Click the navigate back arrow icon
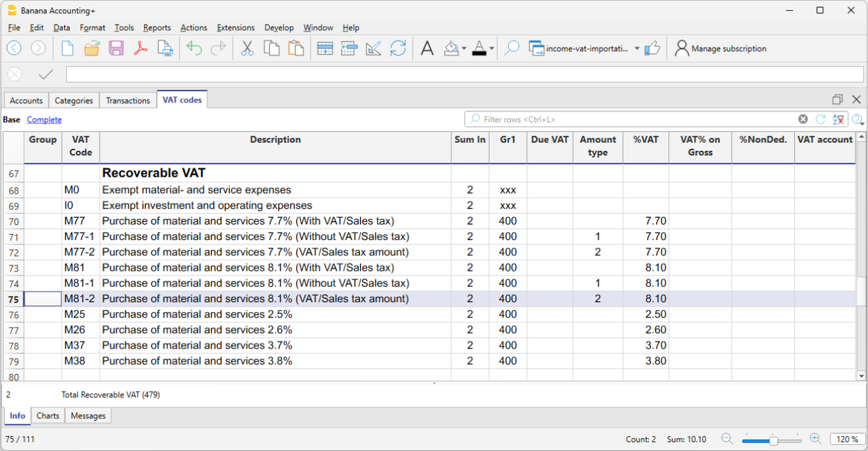 (x=14, y=48)
